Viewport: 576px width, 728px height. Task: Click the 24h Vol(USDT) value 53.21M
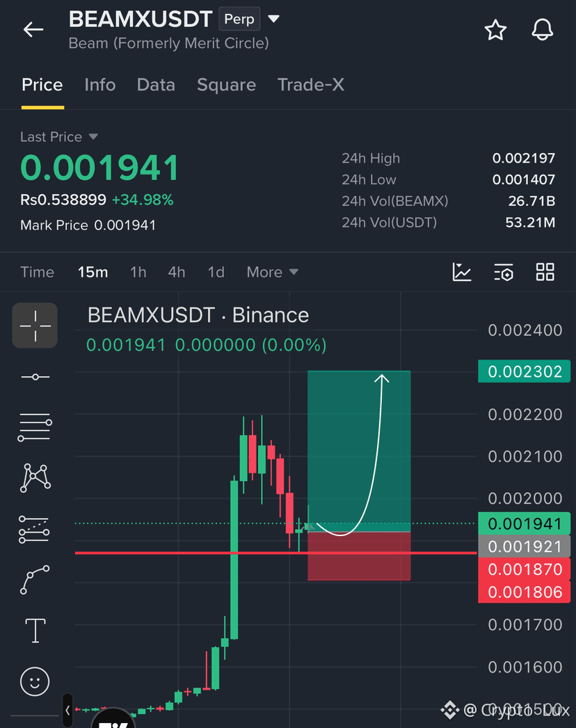point(530,223)
